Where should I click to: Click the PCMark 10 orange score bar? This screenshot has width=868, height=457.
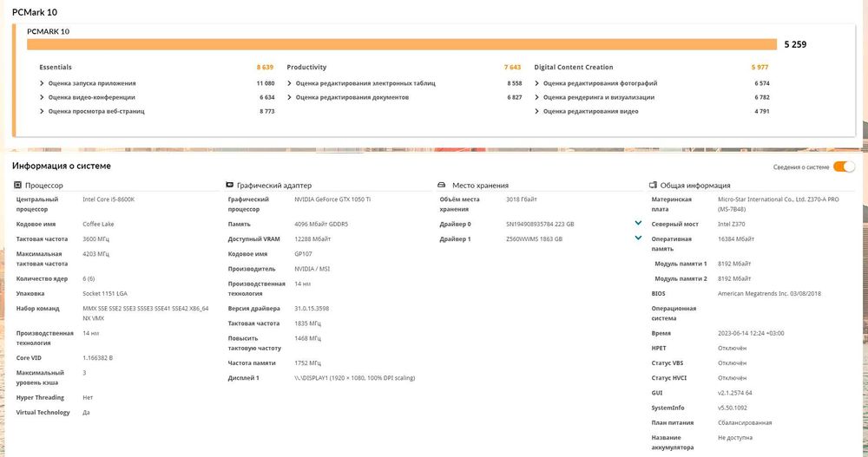point(402,44)
